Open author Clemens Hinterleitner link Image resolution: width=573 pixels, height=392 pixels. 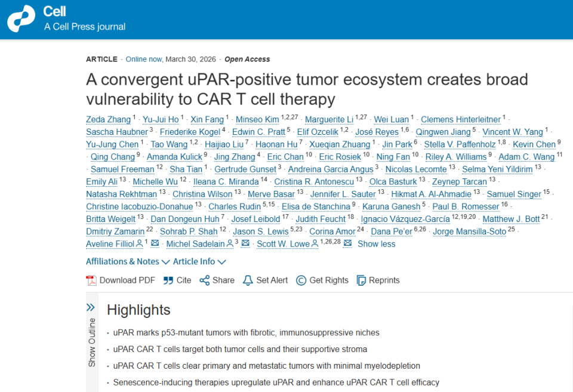460,119
